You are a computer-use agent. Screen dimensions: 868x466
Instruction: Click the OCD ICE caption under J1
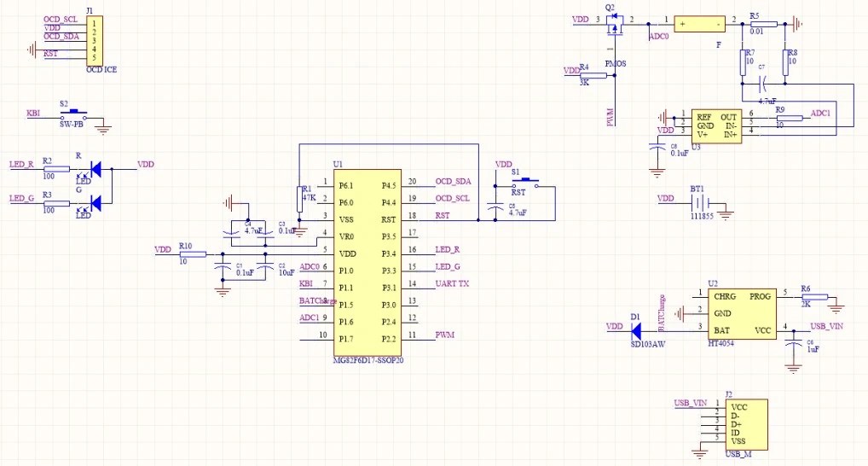pyautogui.click(x=101, y=70)
